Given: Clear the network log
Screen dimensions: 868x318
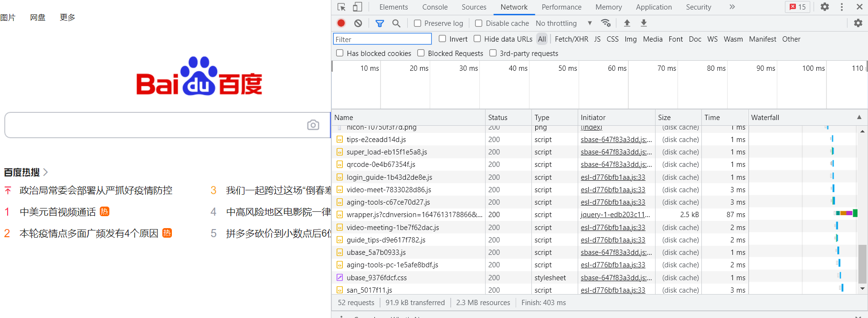Looking at the screenshot, I should (x=358, y=23).
